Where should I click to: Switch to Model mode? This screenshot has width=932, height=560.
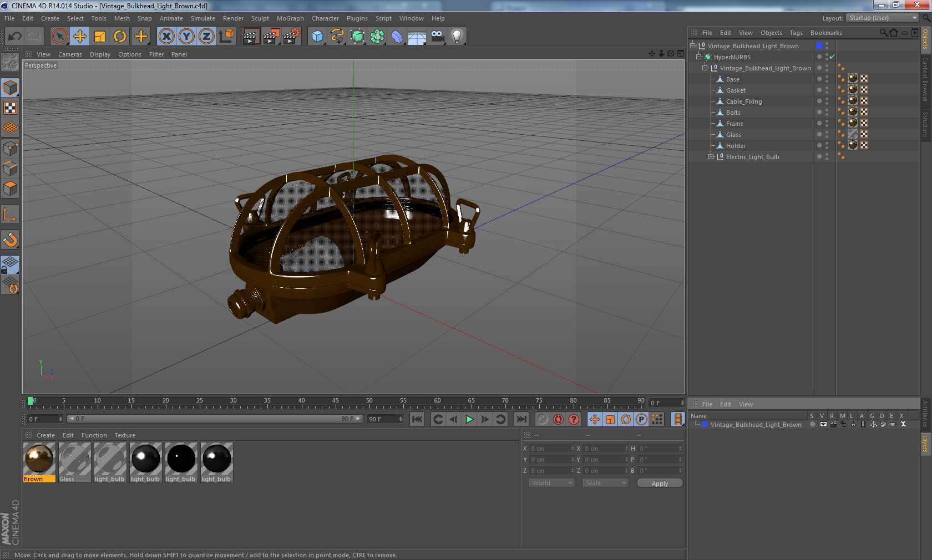pyautogui.click(x=10, y=88)
